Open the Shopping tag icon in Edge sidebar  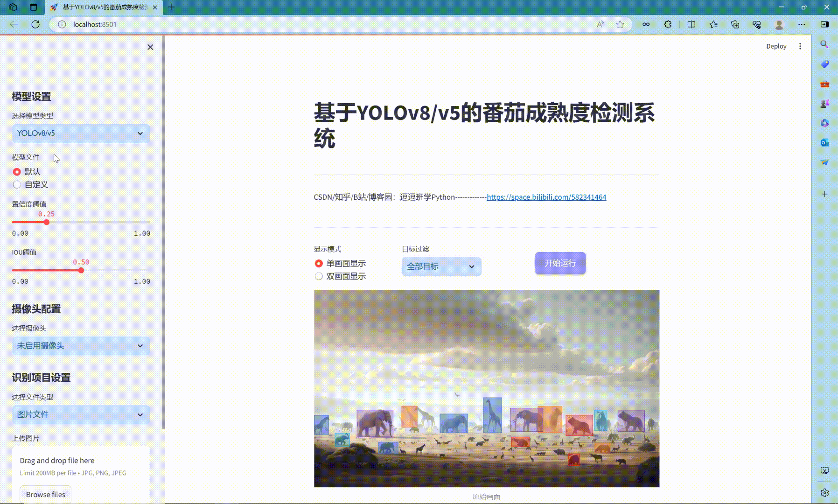824,64
